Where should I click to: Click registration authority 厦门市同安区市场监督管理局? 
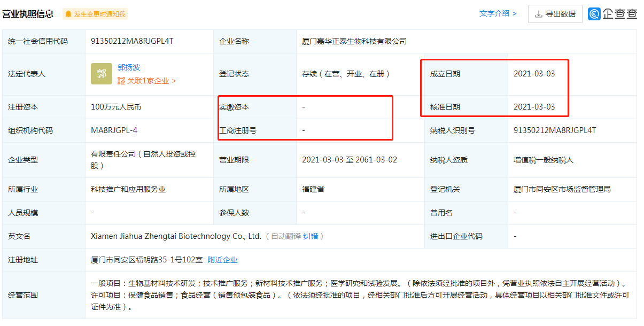coord(562,189)
